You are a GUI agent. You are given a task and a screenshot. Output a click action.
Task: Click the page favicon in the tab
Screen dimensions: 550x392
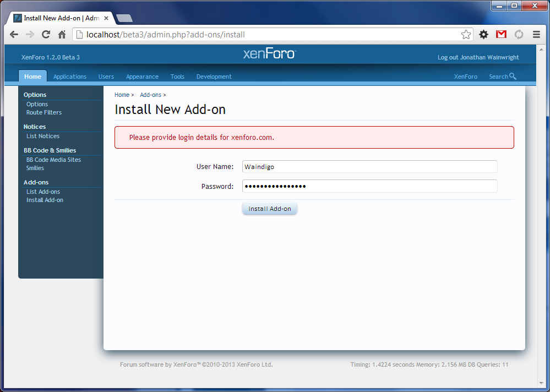pyautogui.click(x=18, y=18)
